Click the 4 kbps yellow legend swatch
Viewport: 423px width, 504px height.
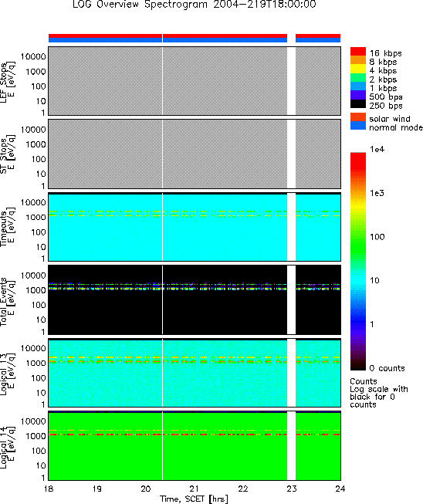[357, 69]
